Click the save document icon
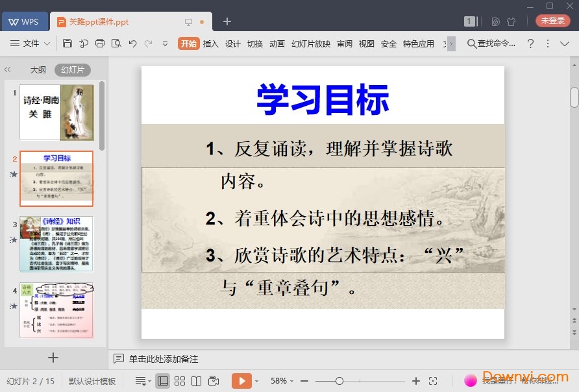 click(x=68, y=43)
